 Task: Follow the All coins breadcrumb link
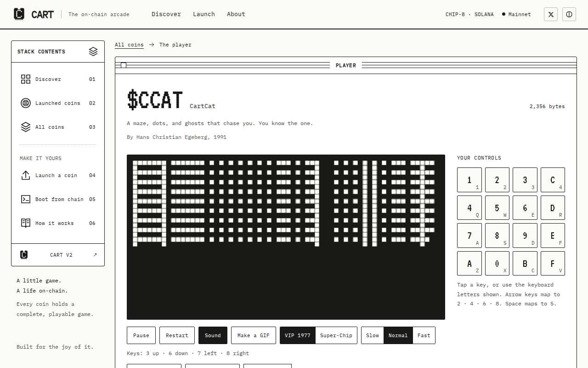pos(129,45)
